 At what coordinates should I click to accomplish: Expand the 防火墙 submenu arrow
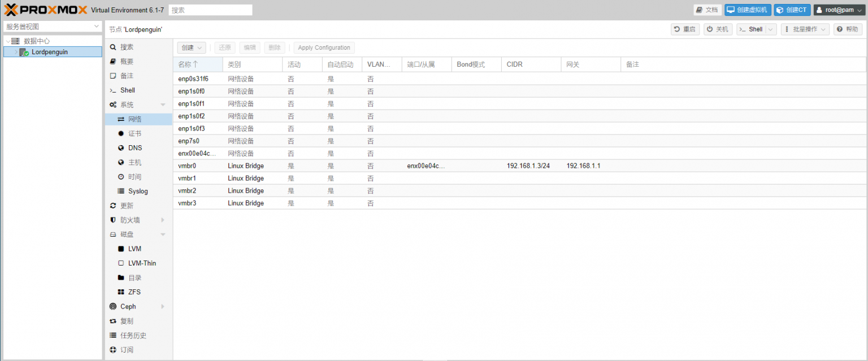(163, 220)
